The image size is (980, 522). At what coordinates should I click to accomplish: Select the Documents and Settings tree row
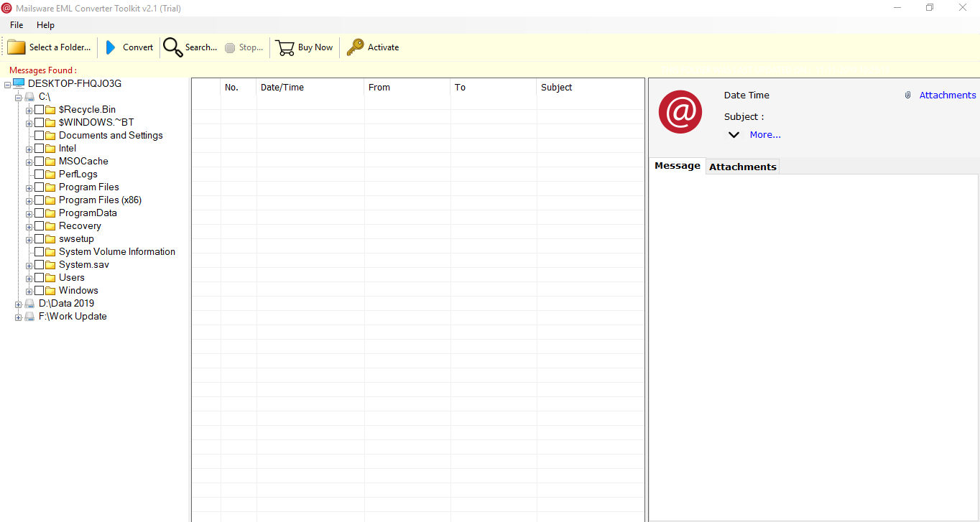[x=111, y=136]
